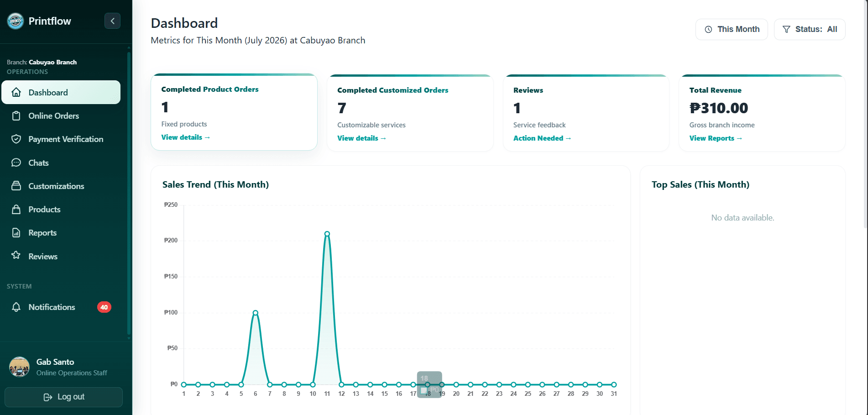
Task: Open the This Month period dropdown
Action: tap(732, 29)
